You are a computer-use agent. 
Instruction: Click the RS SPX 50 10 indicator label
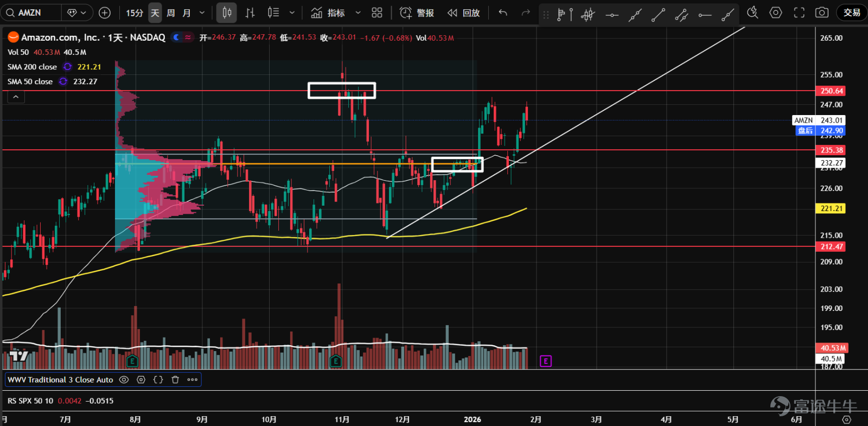tap(30, 401)
